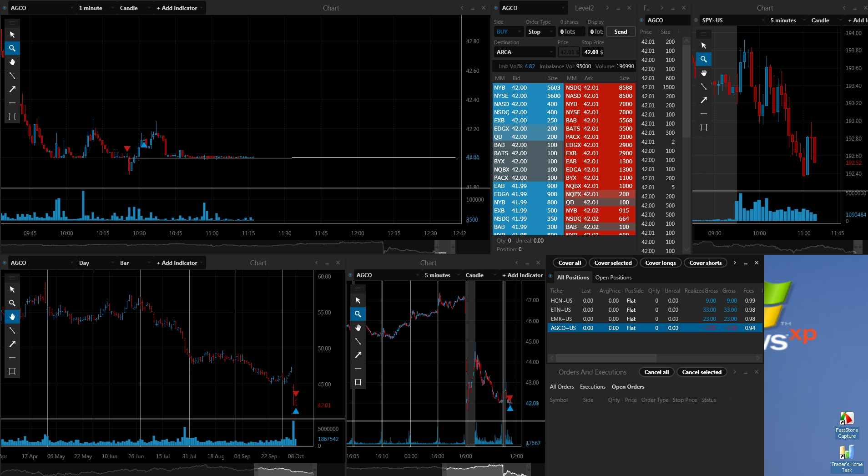Click the Cover all button
Image resolution: width=868 pixels, height=476 pixels.
pos(570,263)
